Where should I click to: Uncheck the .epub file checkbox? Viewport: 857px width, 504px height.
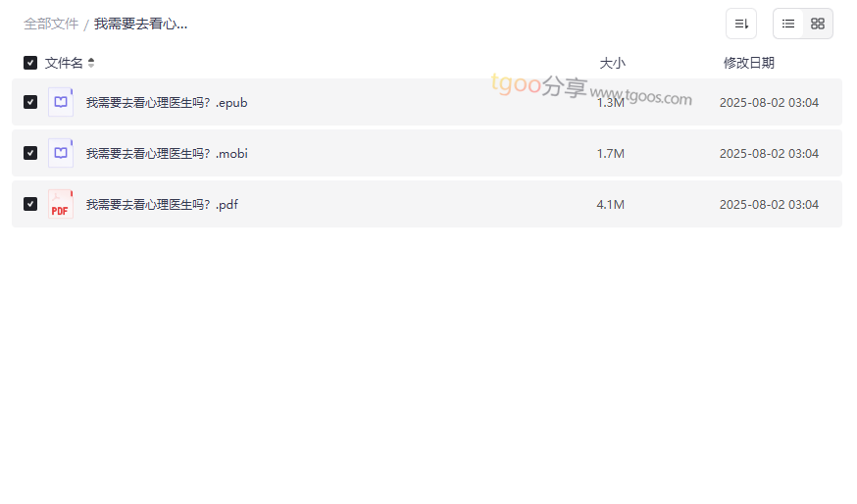tap(30, 102)
